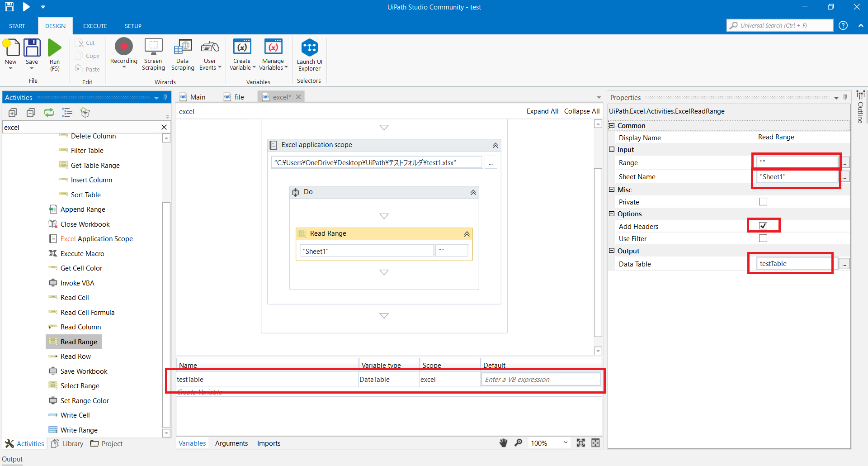Viewport: 868px width, 466px height.
Task: Switch to the EXECUTE tab
Action: pos(95,26)
